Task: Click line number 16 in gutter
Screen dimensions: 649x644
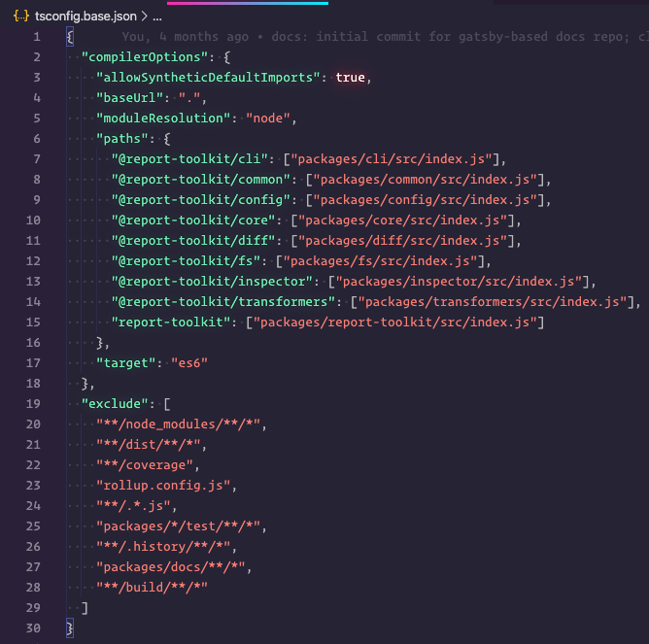Action: pos(33,343)
